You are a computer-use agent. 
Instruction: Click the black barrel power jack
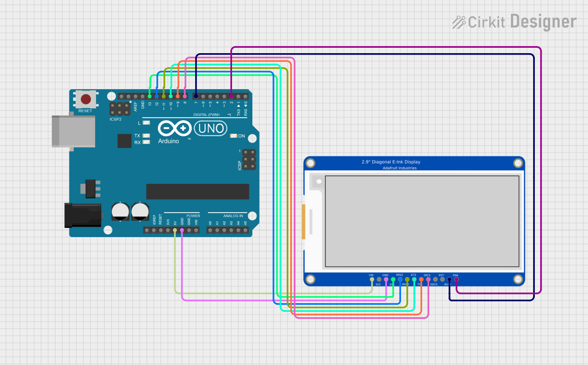click(x=83, y=215)
